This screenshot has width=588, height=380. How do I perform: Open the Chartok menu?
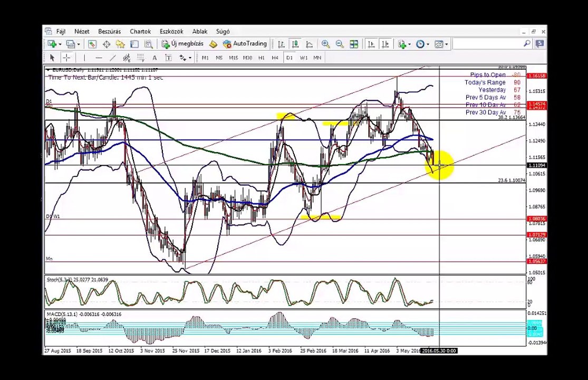[140, 32]
